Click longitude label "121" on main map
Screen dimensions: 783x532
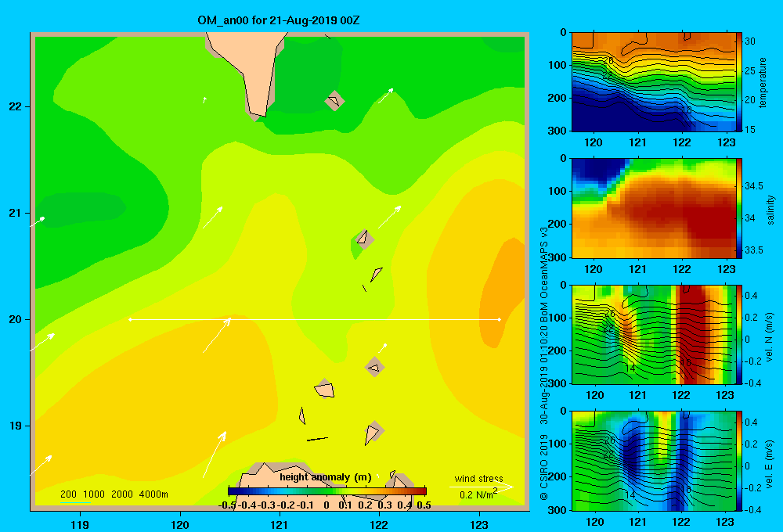click(280, 524)
